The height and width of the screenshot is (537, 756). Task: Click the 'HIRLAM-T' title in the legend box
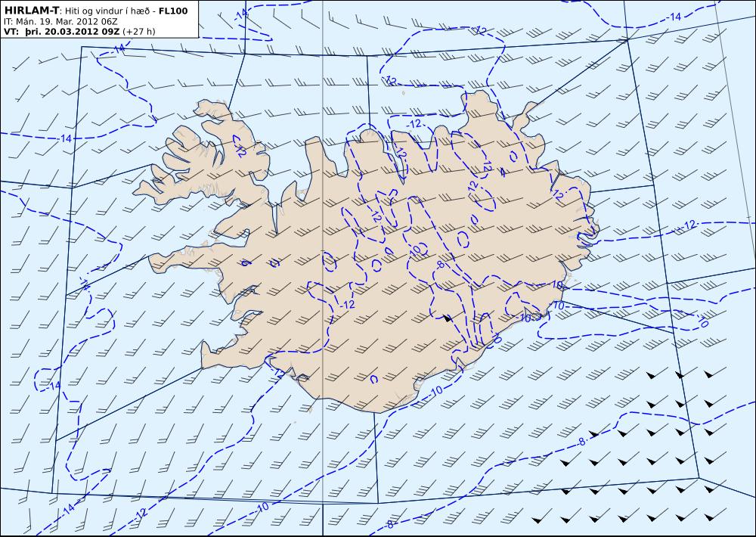[31, 11]
